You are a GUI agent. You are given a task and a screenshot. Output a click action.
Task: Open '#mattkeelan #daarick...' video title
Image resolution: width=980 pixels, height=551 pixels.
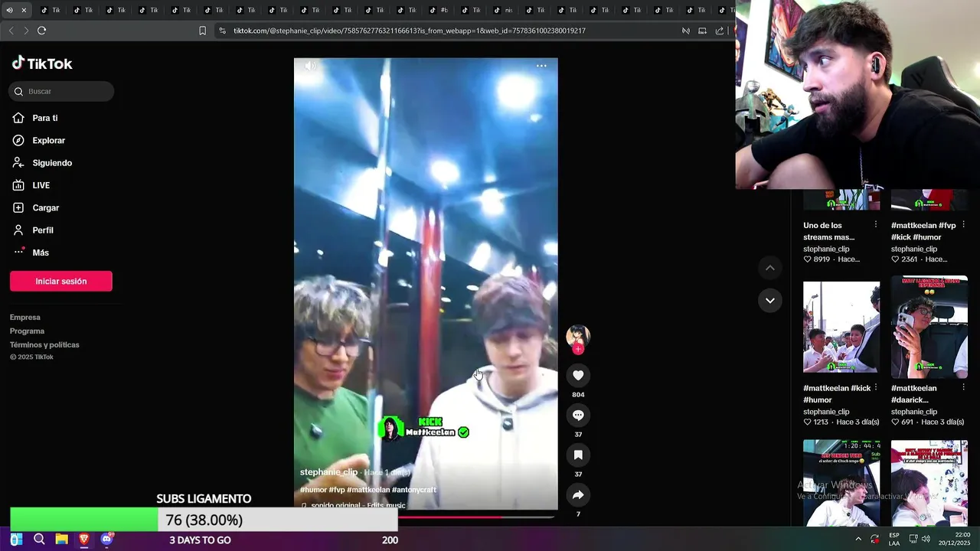(913, 394)
